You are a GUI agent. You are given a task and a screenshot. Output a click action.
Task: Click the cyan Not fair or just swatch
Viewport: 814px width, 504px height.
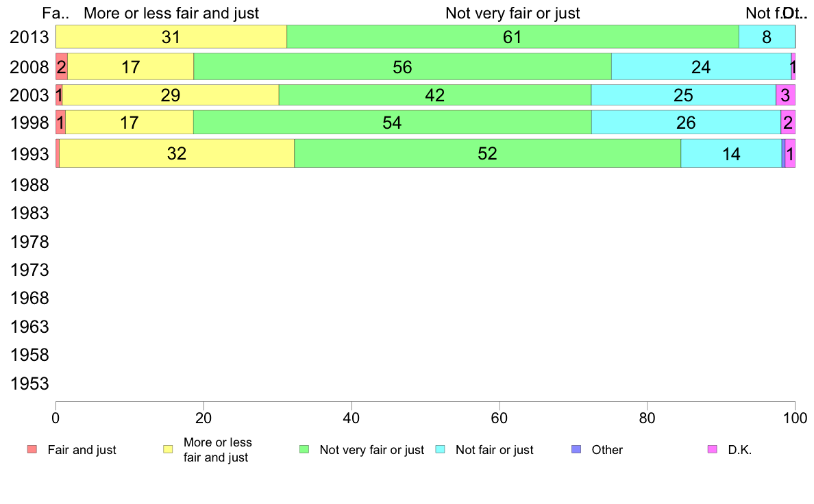(441, 450)
